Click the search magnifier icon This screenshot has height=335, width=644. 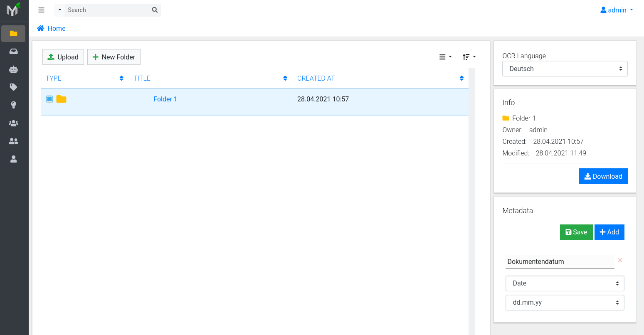coord(155,10)
